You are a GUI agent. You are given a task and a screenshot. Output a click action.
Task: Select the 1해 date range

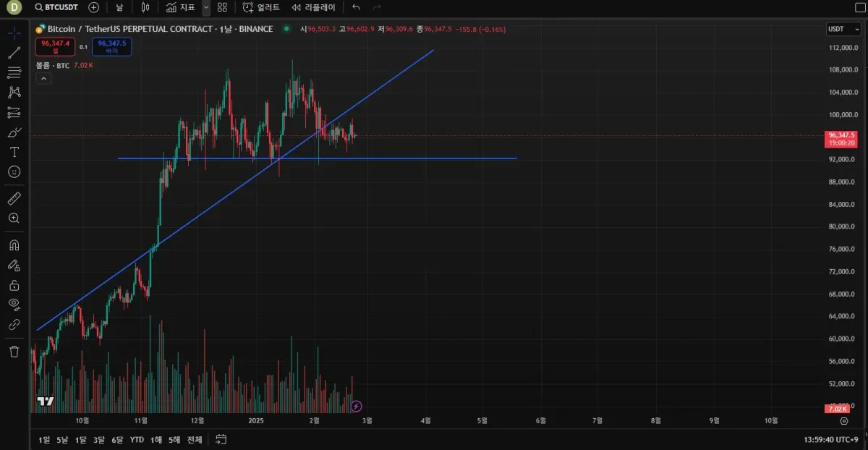(156, 439)
